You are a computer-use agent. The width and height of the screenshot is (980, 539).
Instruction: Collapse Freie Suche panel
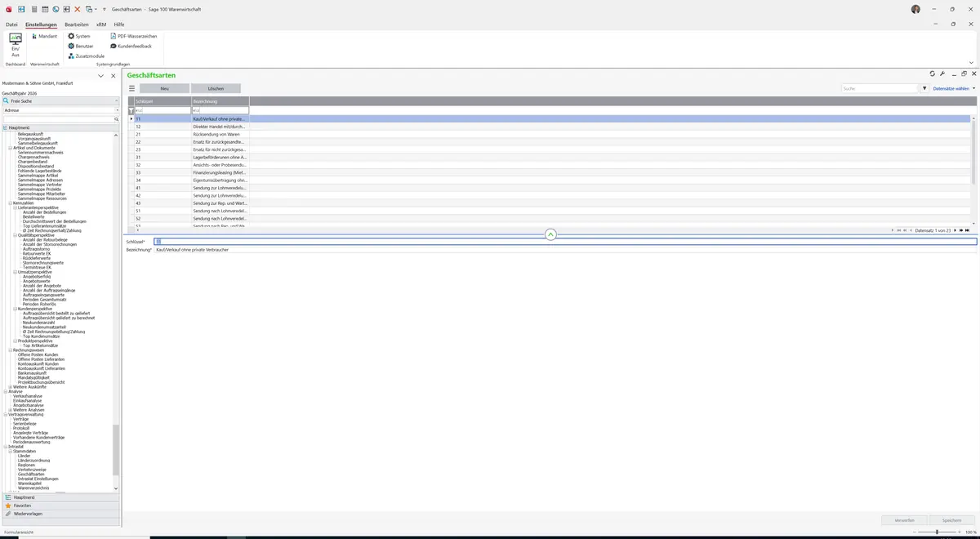pyautogui.click(x=115, y=101)
